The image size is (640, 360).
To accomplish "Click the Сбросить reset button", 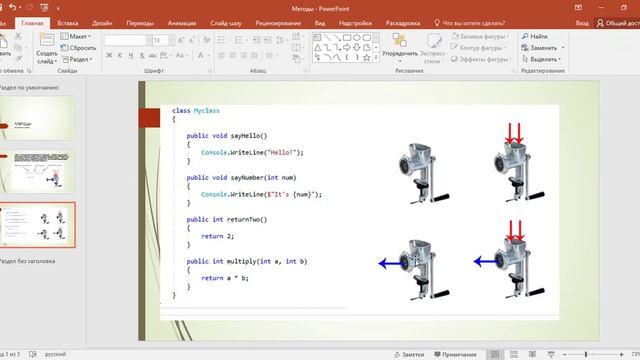I will 78,48.
